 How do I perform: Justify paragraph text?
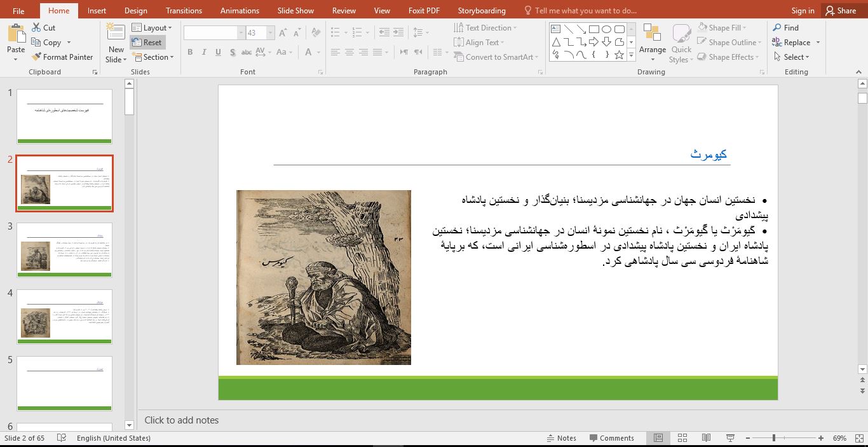pos(377,53)
